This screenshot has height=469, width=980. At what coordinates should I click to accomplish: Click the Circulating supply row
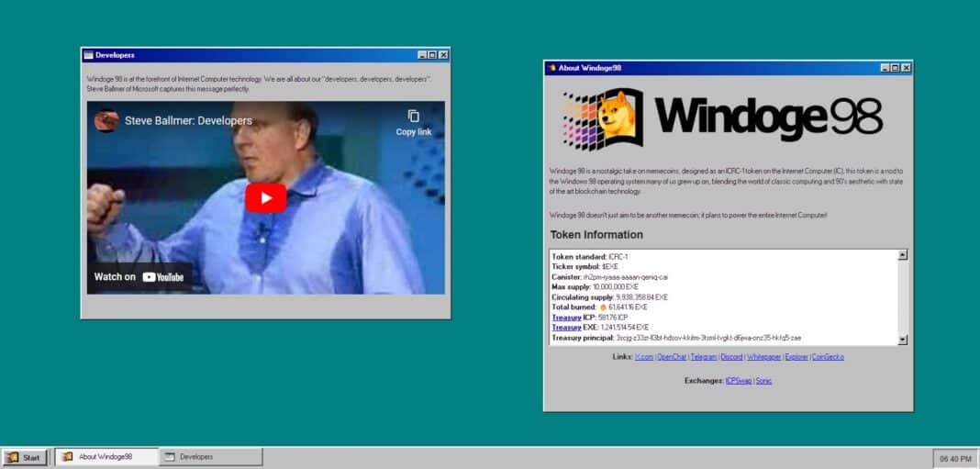[609, 297]
